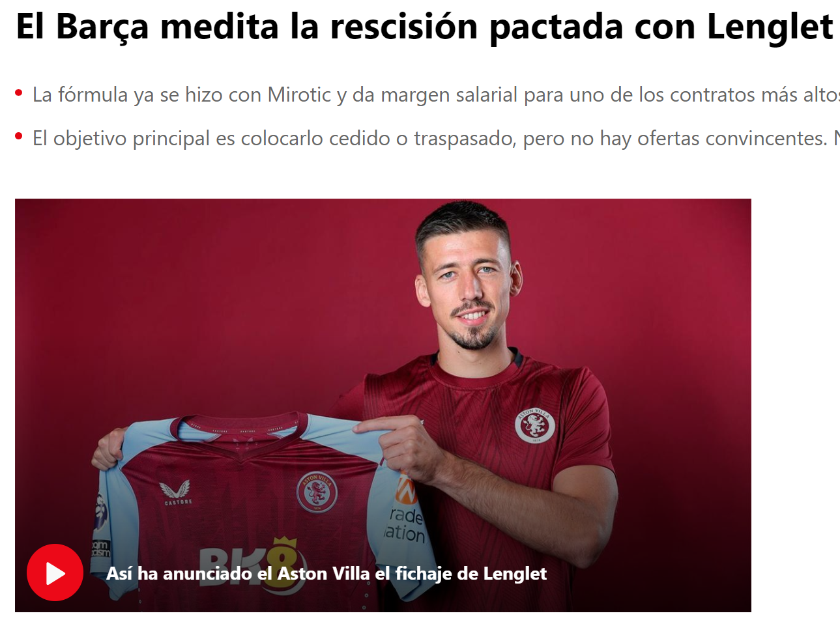Click the word 'Mirotic' in the first bullet
The image size is (840, 622).
coord(300,95)
